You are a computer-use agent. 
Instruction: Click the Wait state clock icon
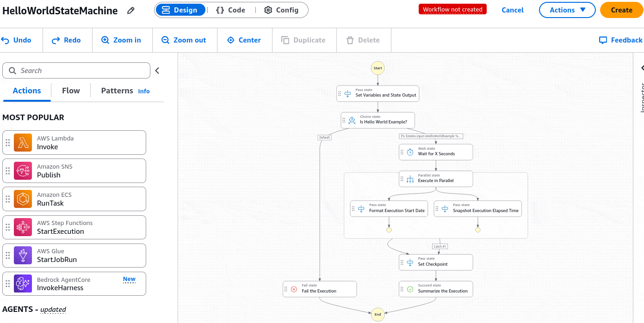pos(410,152)
